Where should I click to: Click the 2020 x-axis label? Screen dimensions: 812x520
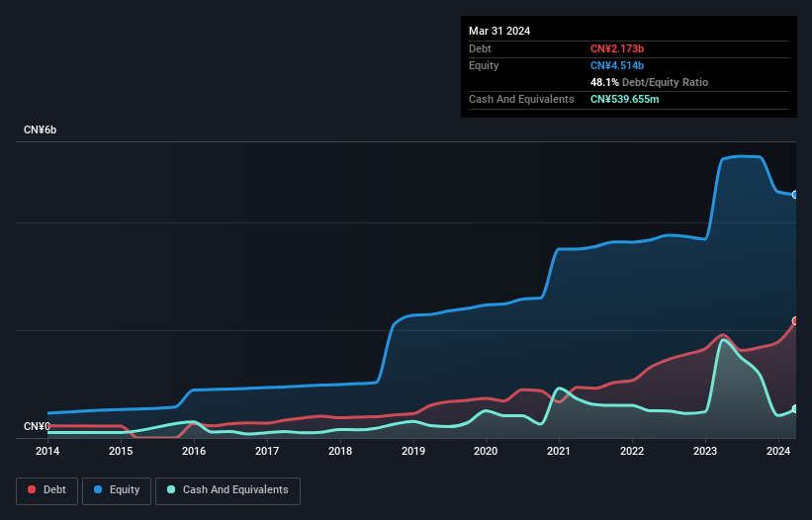486,451
